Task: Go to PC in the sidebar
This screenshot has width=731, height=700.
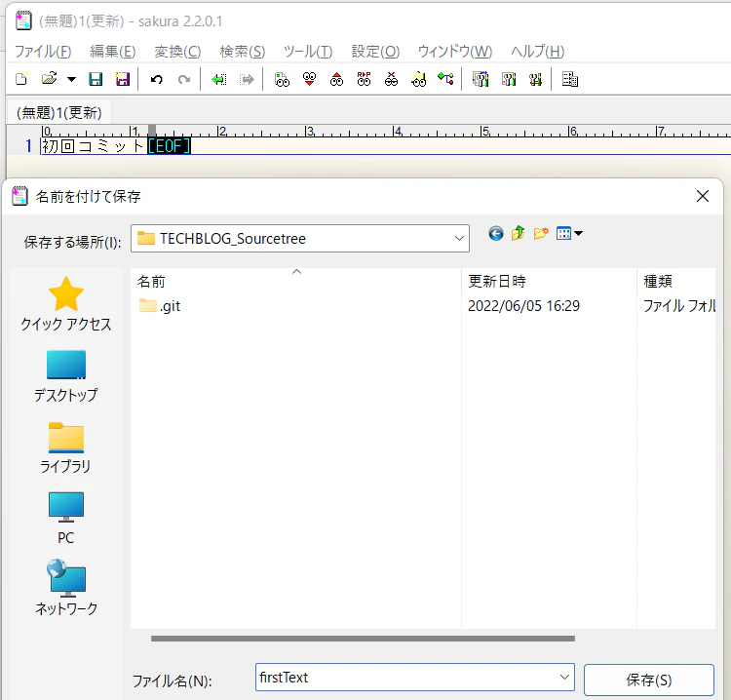Action: pyautogui.click(x=65, y=518)
